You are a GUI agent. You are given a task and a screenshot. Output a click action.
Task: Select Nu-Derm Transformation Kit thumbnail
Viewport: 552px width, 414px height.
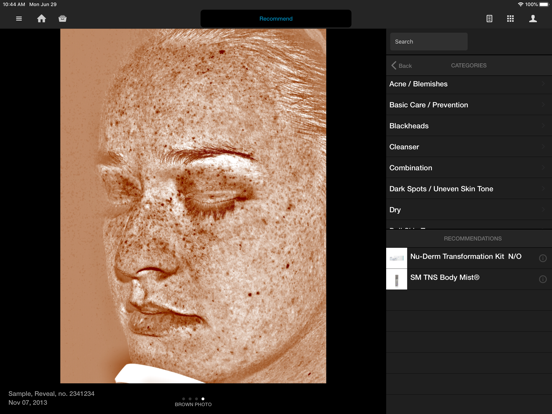pyautogui.click(x=397, y=258)
